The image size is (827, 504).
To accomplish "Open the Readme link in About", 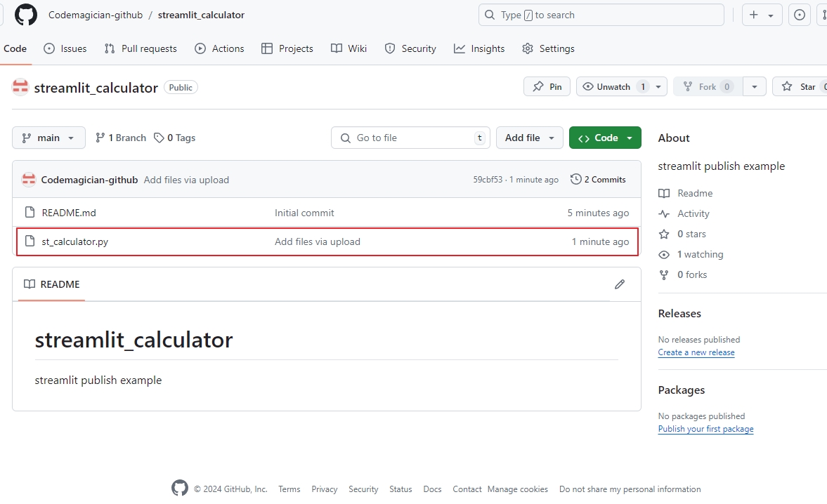I will [x=686, y=193].
